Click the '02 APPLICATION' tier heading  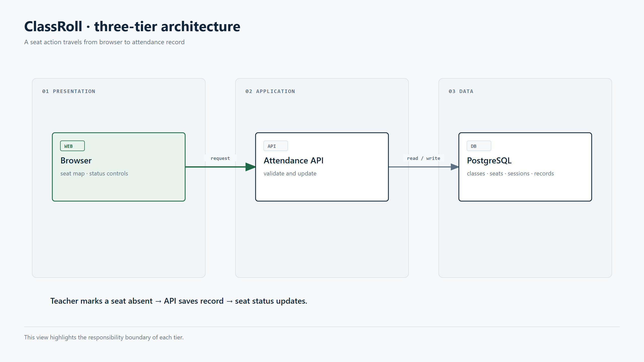click(270, 91)
